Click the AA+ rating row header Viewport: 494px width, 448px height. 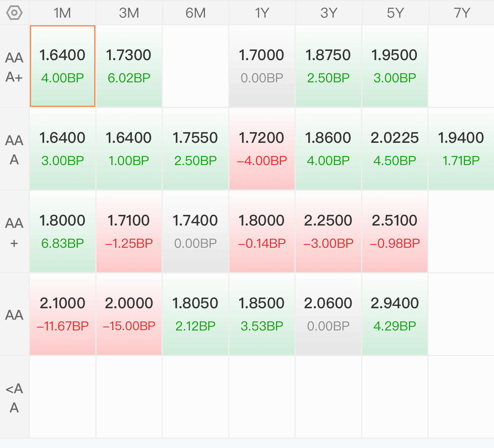15,232
